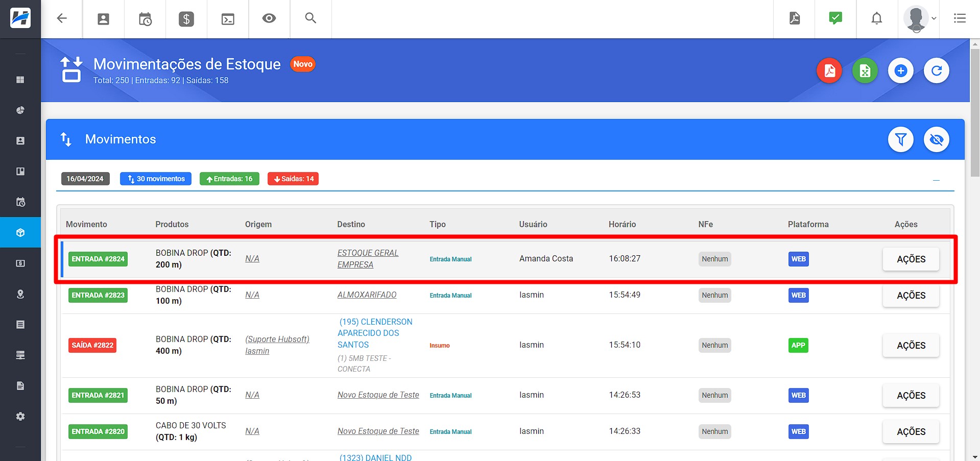Export movements to PDF red button

(x=829, y=71)
